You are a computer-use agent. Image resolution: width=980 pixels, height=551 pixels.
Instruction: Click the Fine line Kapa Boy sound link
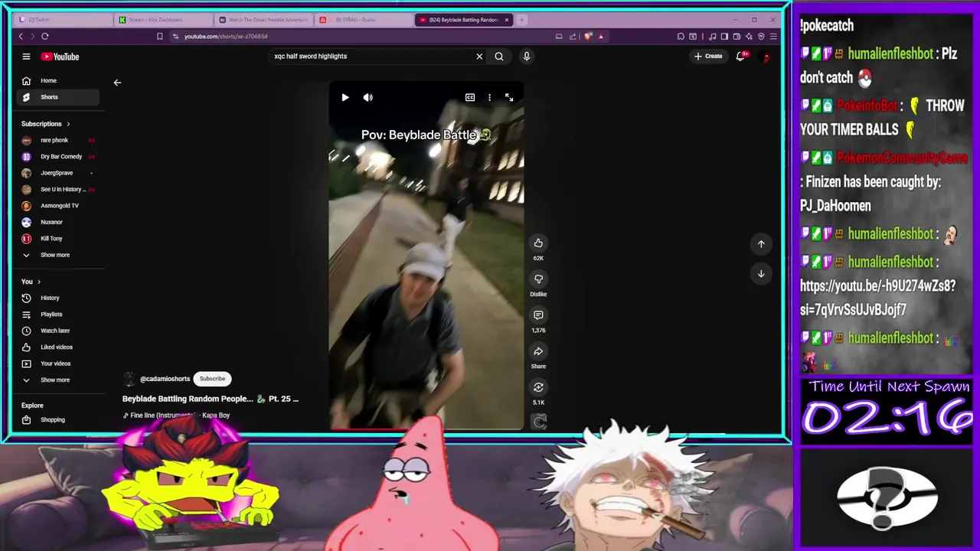(177, 416)
